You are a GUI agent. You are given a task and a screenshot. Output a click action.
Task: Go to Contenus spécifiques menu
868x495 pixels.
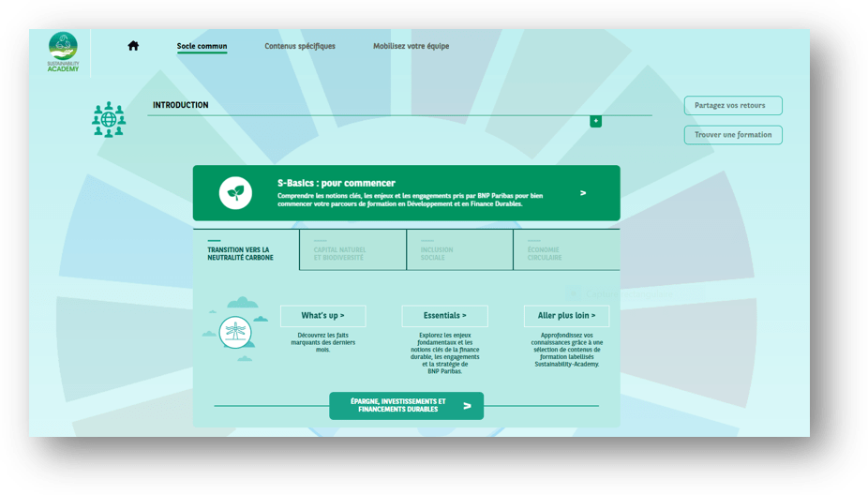pyautogui.click(x=299, y=46)
